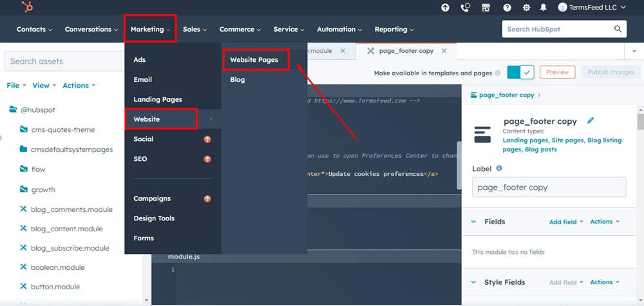The image size is (644, 306).
Task: Open the upgrade arrow icon in top bar
Action: [x=445, y=7]
